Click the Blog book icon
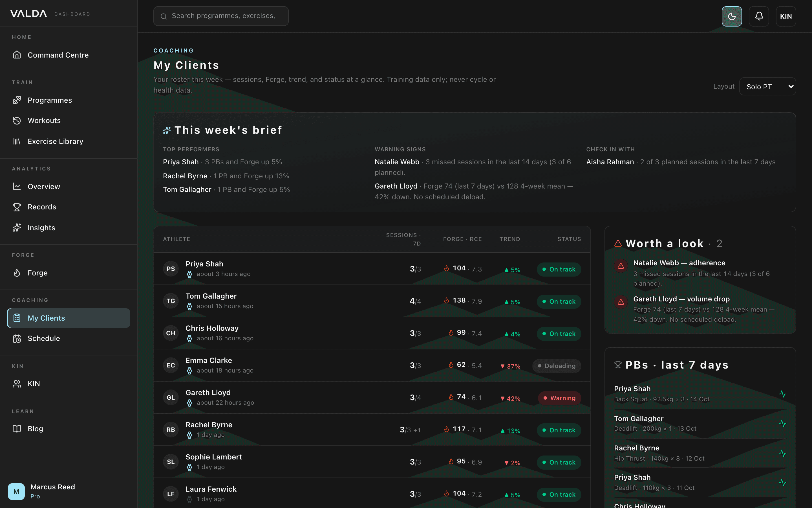The height and width of the screenshot is (508, 812). click(17, 429)
